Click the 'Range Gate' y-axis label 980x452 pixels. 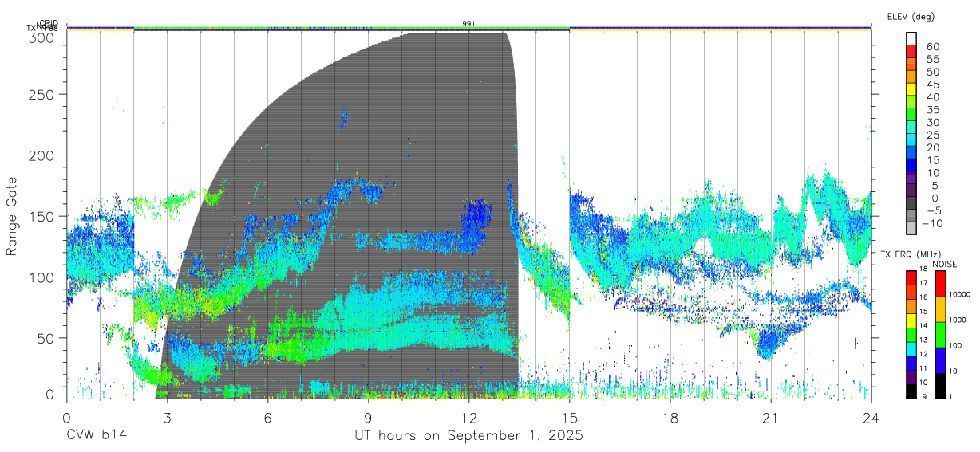point(12,217)
